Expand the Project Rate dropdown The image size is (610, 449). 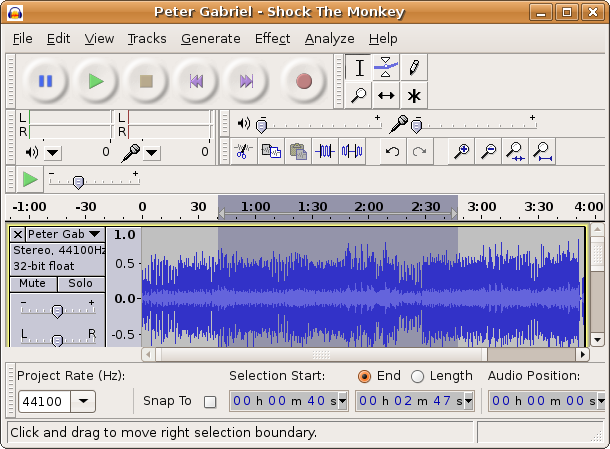click(x=83, y=401)
